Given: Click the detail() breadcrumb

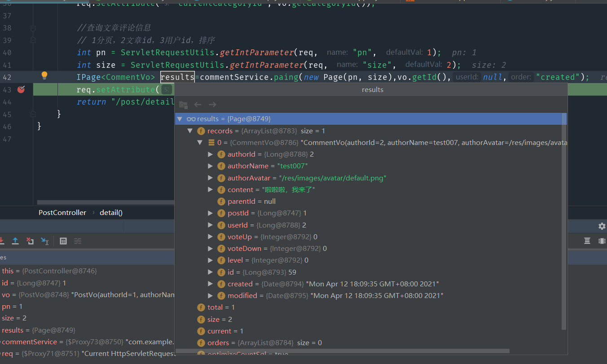Looking at the screenshot, I should pyautogui.click(x=111, y=213).
